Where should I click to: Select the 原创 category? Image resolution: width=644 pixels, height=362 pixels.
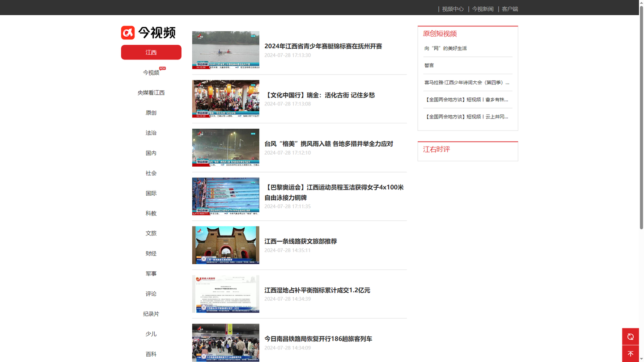151,113
